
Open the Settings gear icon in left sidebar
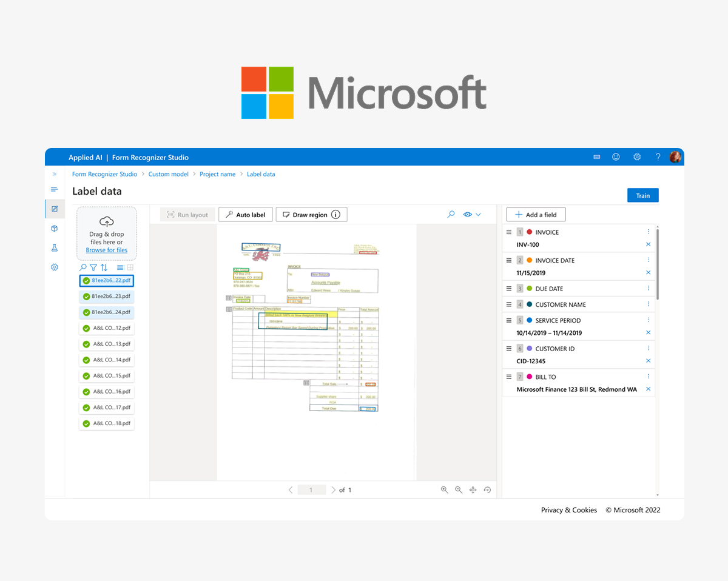[54, 267]
